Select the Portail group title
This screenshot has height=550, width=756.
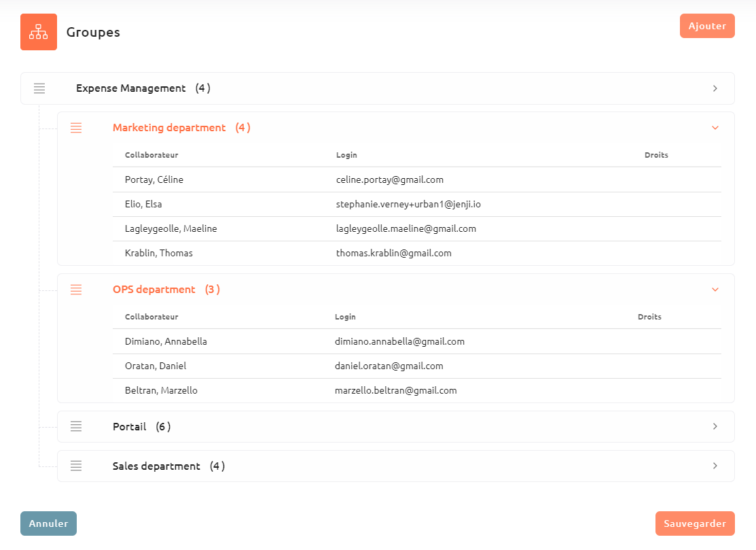129,426
